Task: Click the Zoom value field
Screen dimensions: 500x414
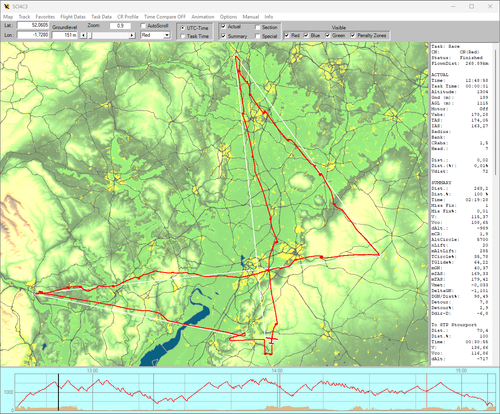Action: [120, 26]
